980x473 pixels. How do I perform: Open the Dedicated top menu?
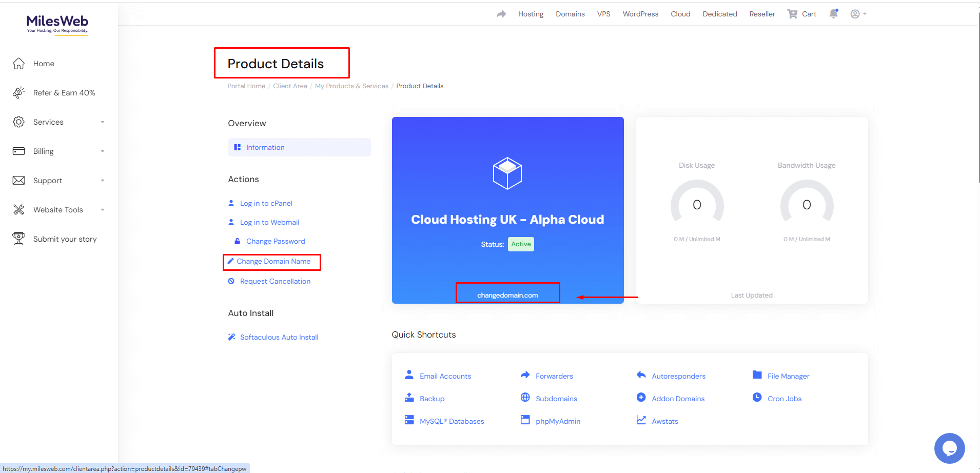pos(720,14)
